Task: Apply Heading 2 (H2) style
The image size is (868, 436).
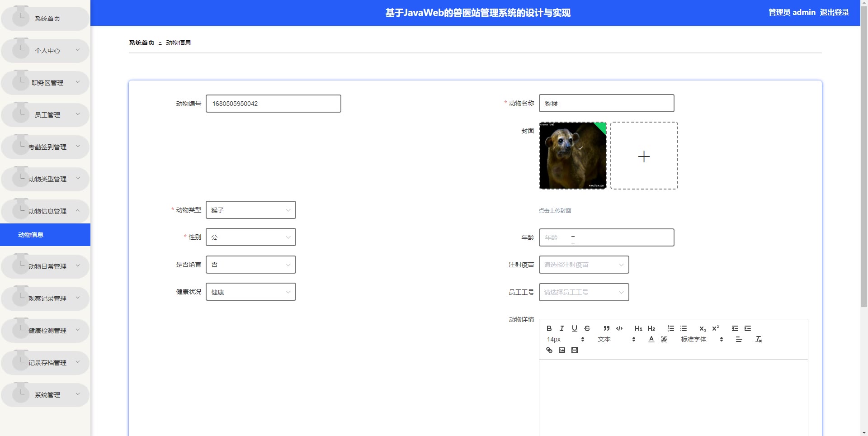Action: pos(651,328)
